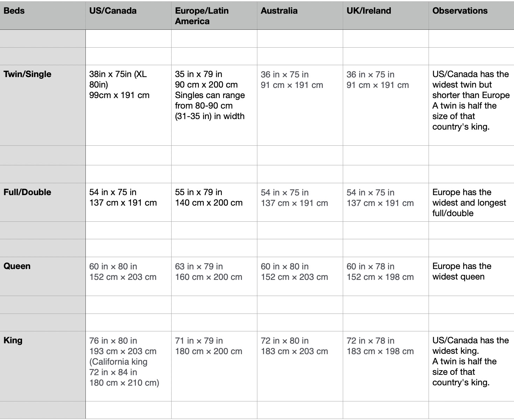Screen dimensions: 514x420
Task: Select Australia full/double dimensions cell
Action: pos(300,202)
